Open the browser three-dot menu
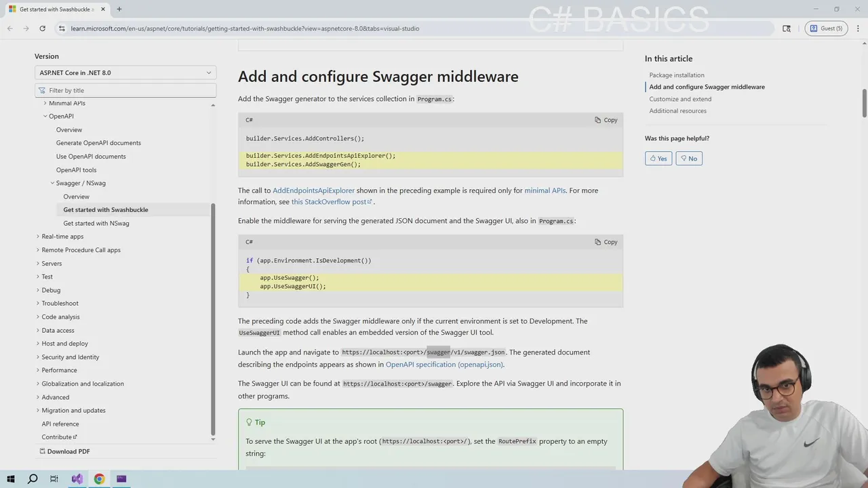868x488 pixels. click(858, 28)
